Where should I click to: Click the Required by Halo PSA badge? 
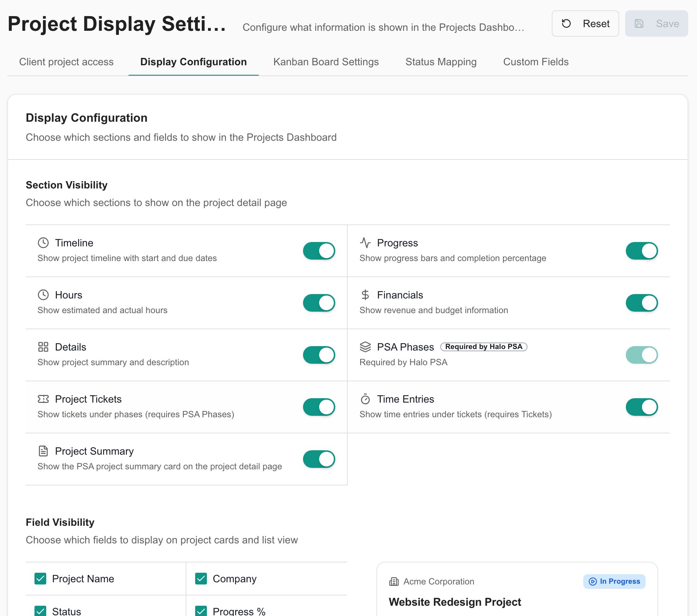pos(483,347)
